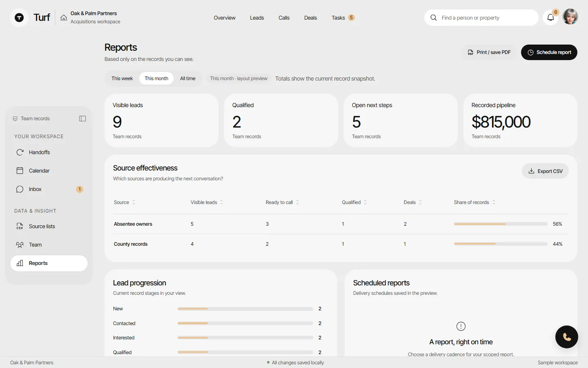Open the Deals tab

click(311, 18)
